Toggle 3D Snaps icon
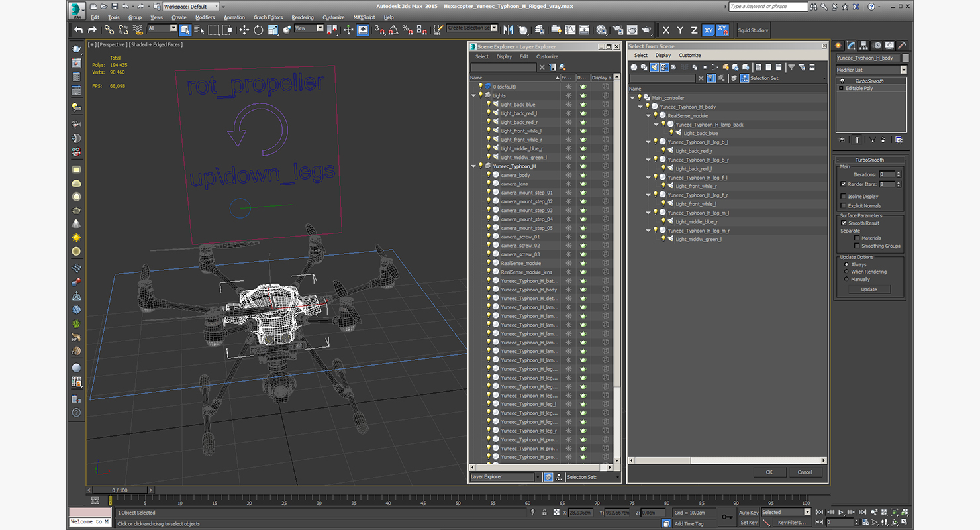Screen dimensions: 980x530 click(379, 30)
